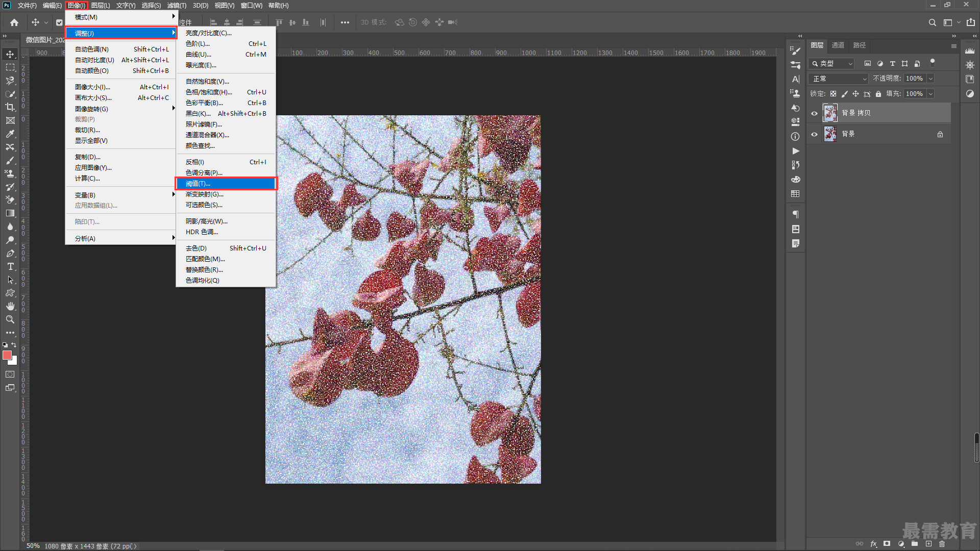Switch to 路径 tab
Image resolution: width=980 pixels, height=551 pixels.
[x=859, y=45]
